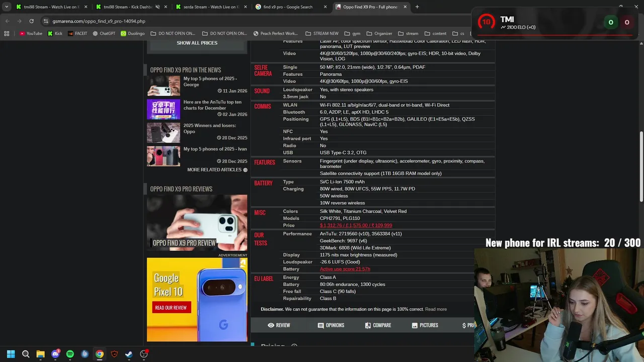Viewport: 644px width, 362px height.
Task: Open the YouTube bookmark
Action: coord(31,34)
